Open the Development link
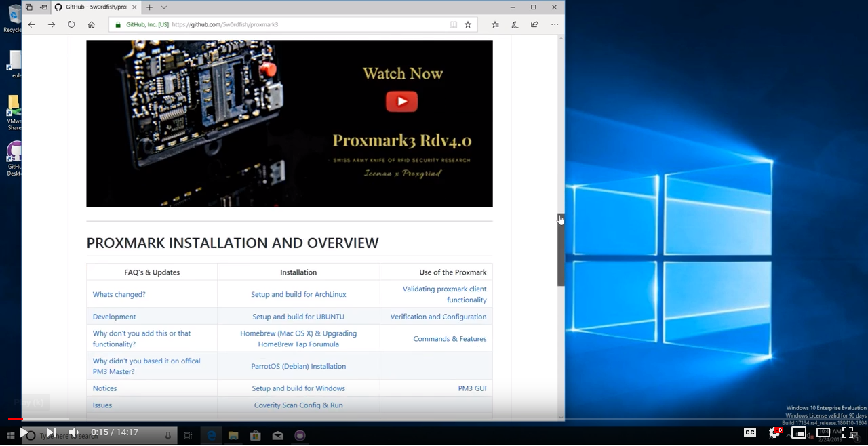Image resolution: width=868 pixels, height=446 pixels. [x=114, y=317]
